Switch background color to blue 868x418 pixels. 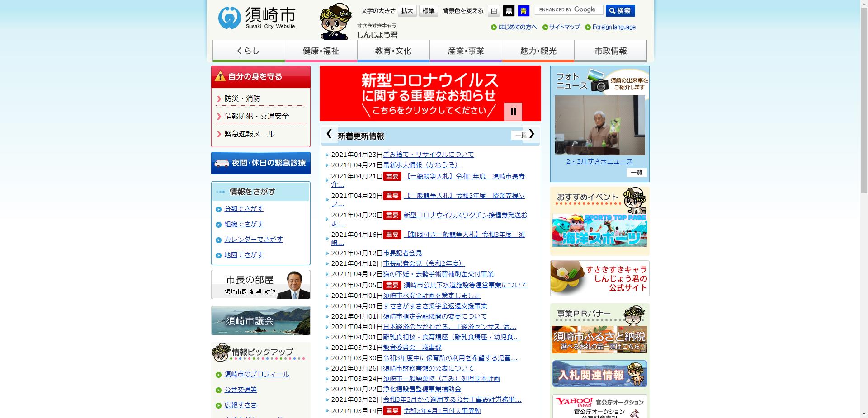pyautogui.click(x=524, y=11)
